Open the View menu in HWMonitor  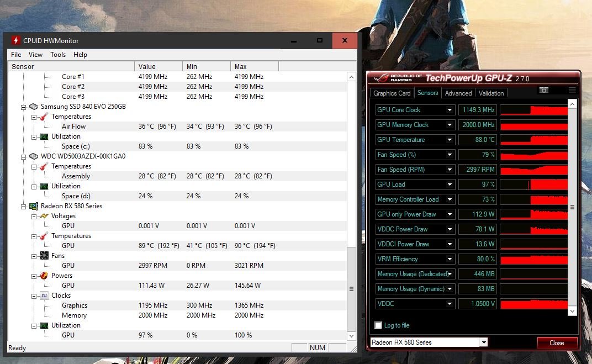[35, 55]
